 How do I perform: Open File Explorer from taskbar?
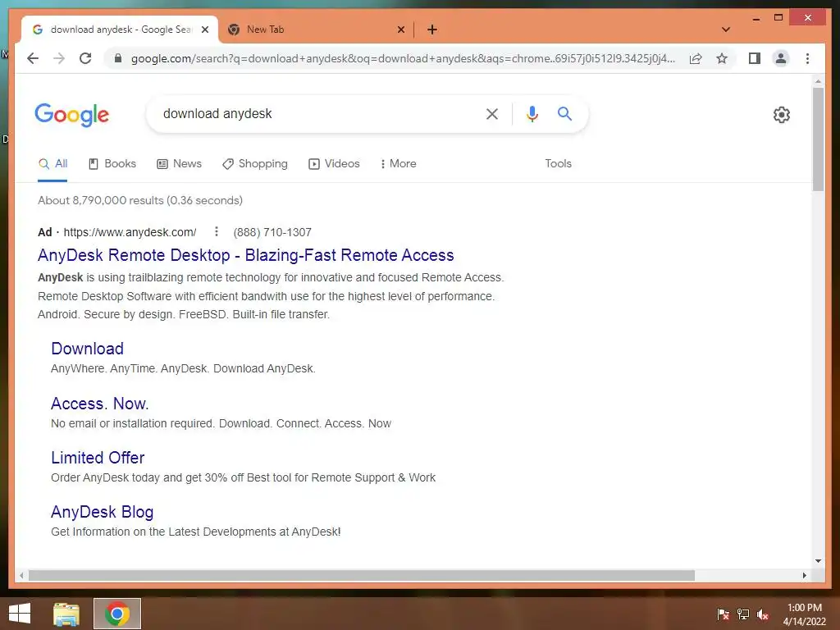point(66,614)
